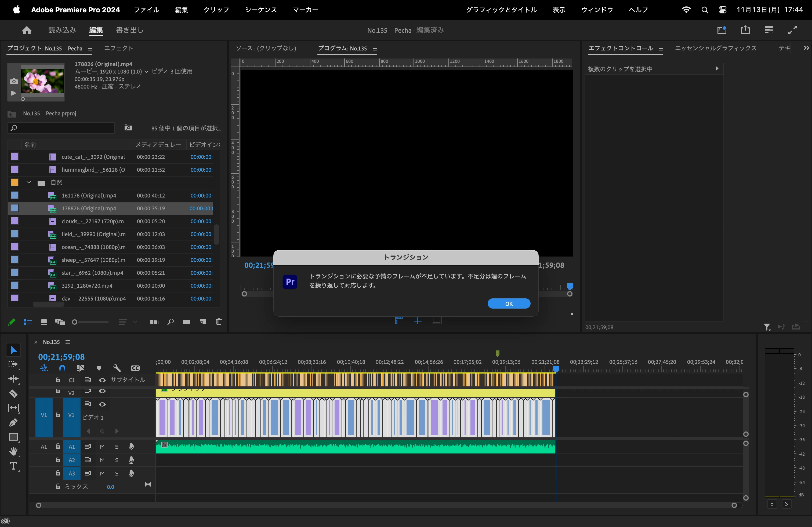The image size is (812, 527).
Task: Select the Type tool
Action: click(13, 466)
